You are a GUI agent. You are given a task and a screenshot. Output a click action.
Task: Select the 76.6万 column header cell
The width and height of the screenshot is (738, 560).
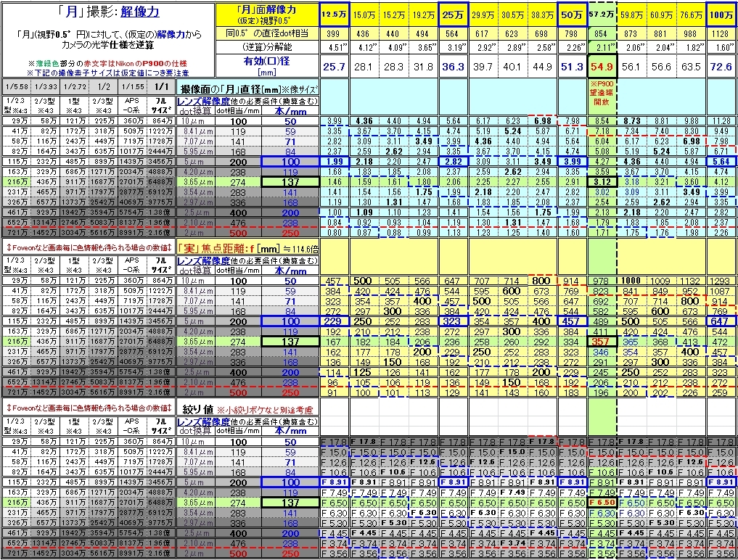coord(691,15)
